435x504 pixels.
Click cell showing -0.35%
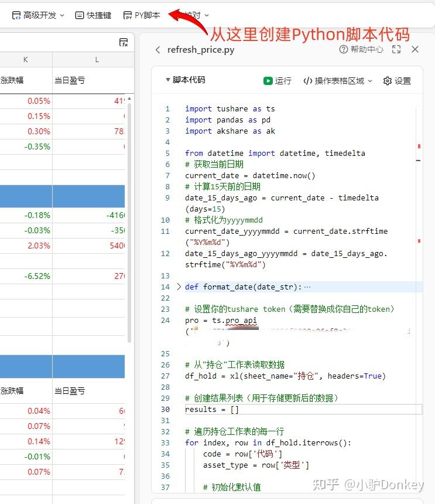click(x=26, y=147)
